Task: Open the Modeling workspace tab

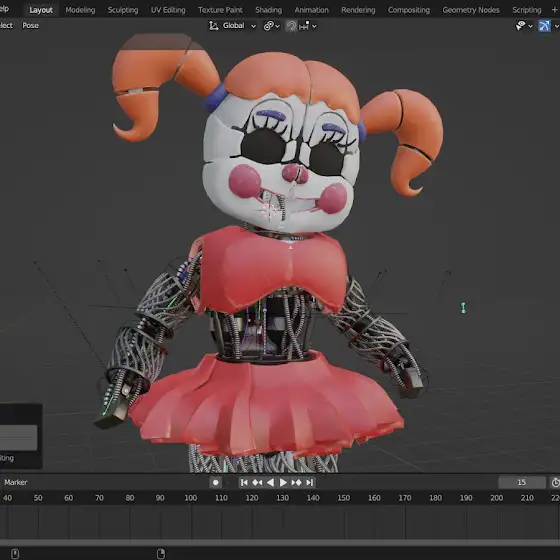Action: point(80,10)
